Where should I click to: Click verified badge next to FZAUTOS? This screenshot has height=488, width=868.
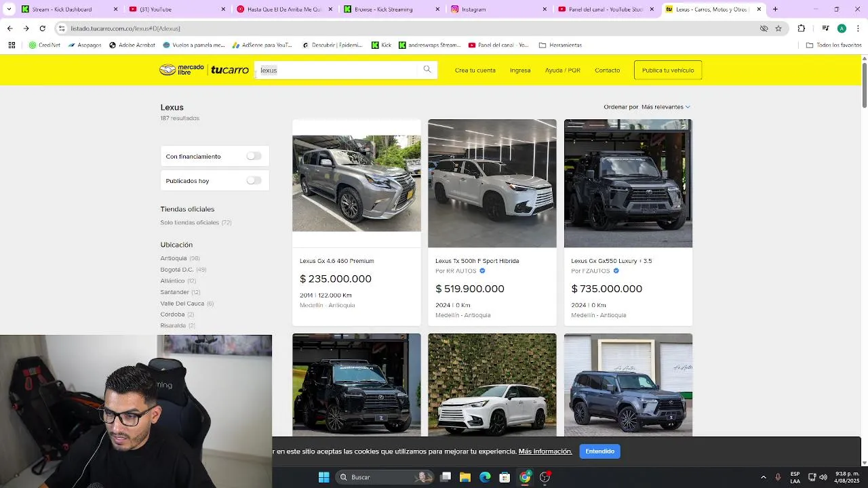616,270
